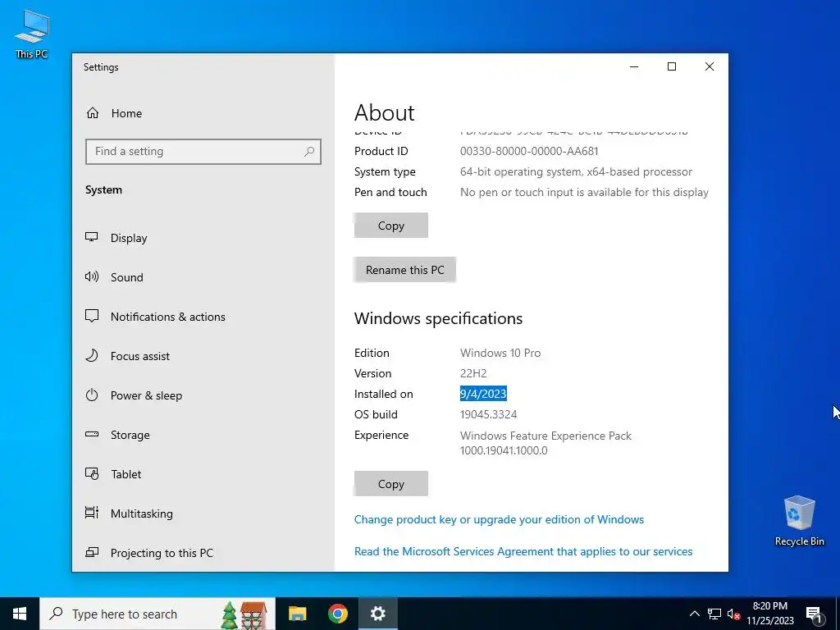
Task: Click the System section heading
Action: [103, 189]
